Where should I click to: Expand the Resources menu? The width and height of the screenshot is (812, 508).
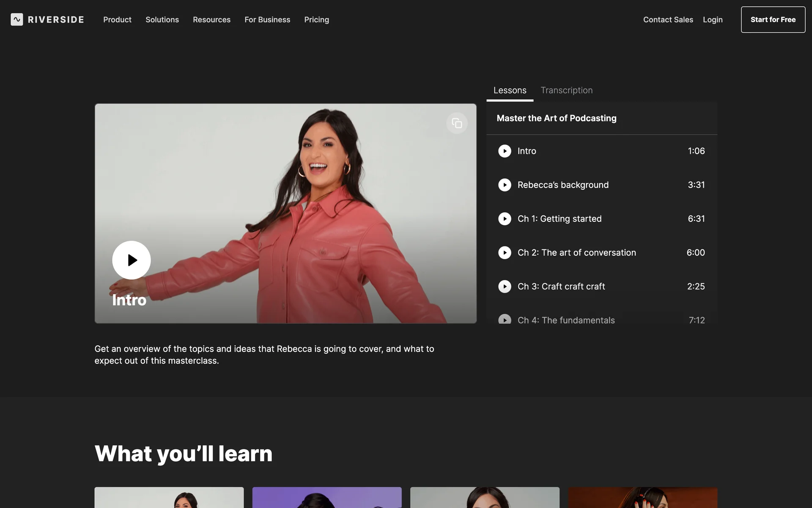(x=211, y=19)
